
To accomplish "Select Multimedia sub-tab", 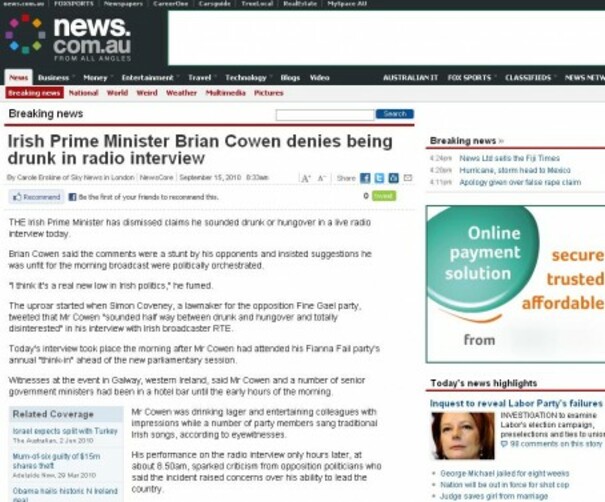I will tap(225, 93).
